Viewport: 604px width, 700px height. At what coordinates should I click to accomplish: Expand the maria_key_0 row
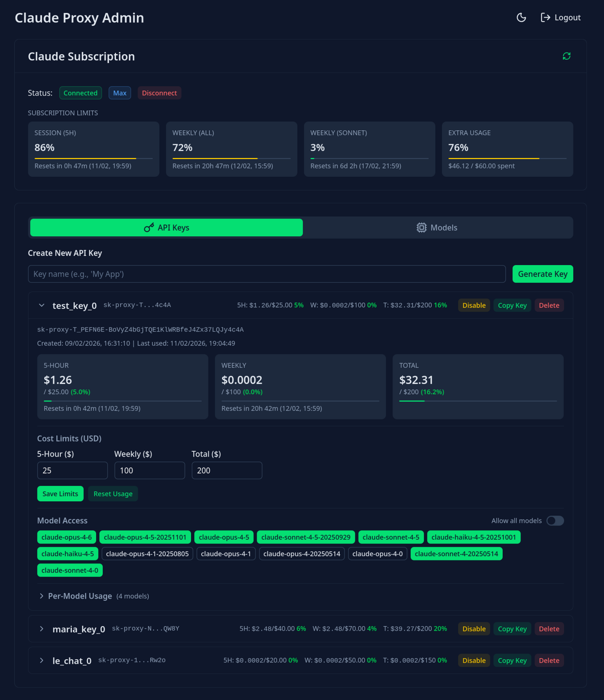(x=42, y=629)
